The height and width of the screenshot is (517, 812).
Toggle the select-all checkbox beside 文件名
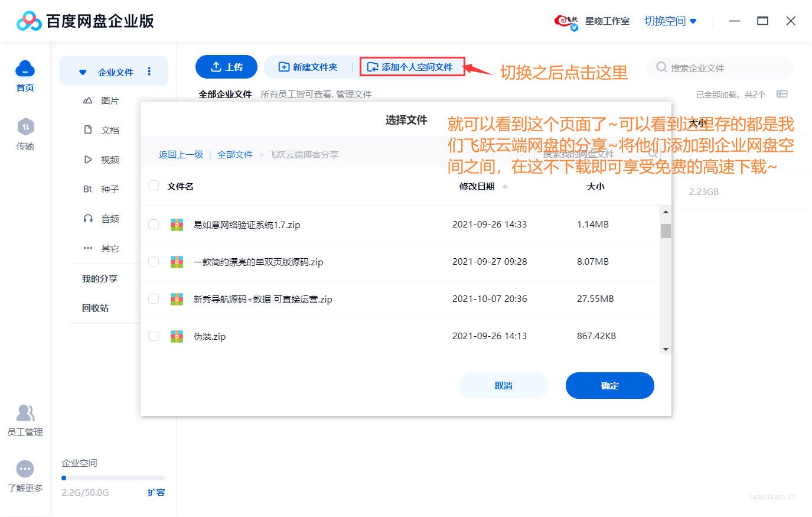[154, 186]
